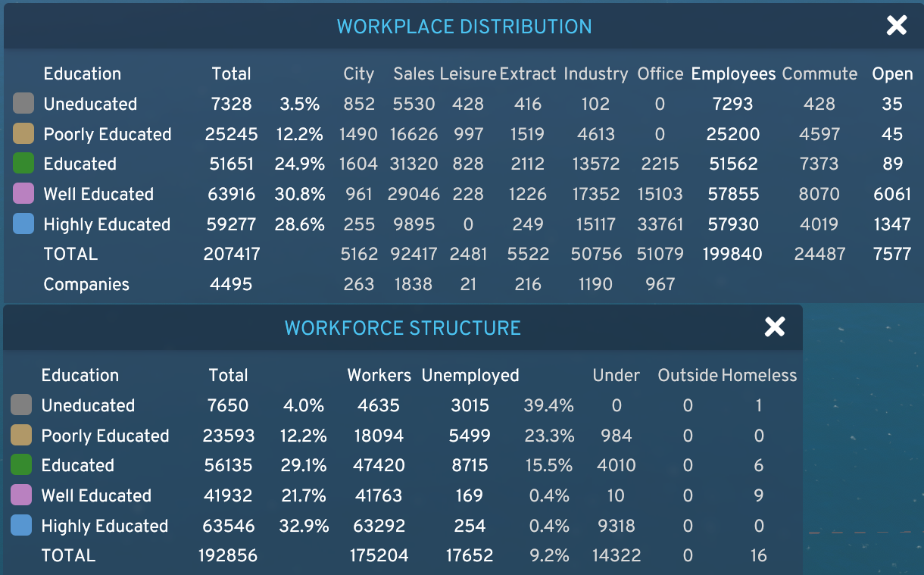924x575 pixels.
Task: Click total homeless value 16
Action: (x=759, y=556)
